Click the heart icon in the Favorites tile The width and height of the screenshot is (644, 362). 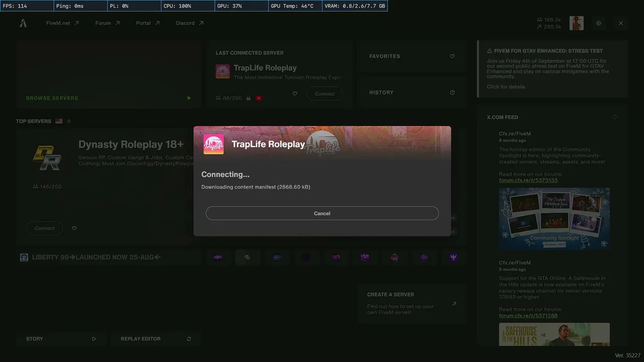click(x=452, y=56)
